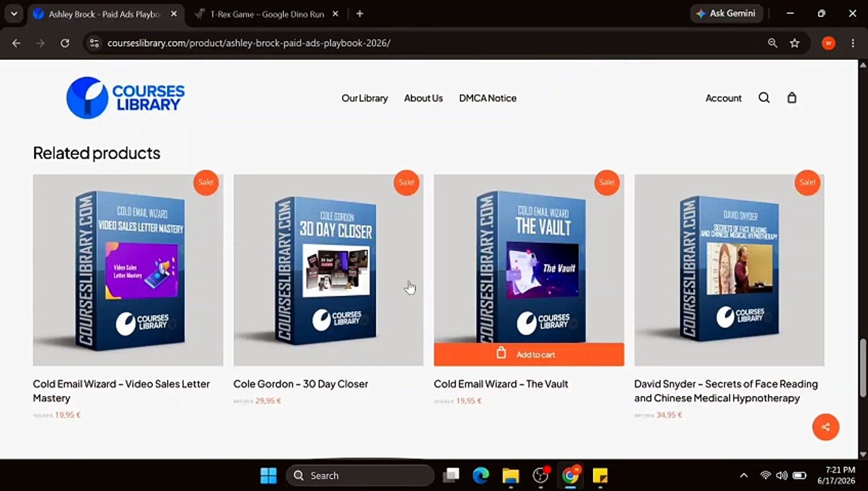Close the T-Rex Game tab

click(336, 14)
